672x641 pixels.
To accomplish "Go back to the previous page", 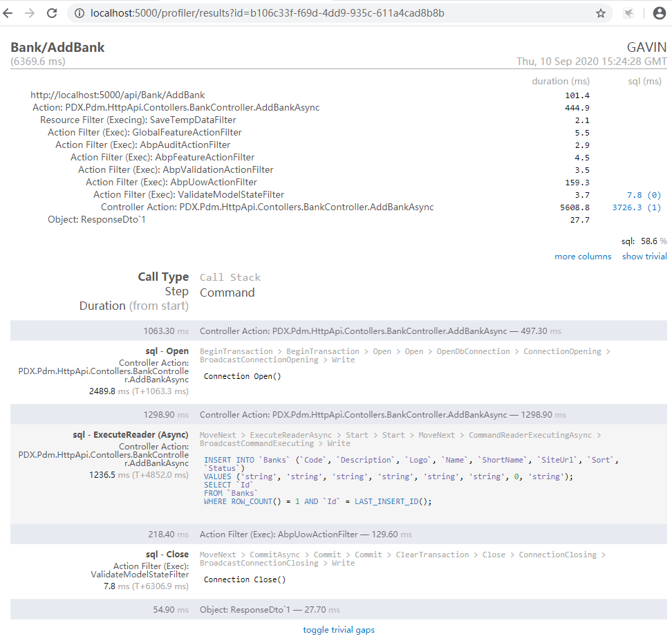I will 12,12.
